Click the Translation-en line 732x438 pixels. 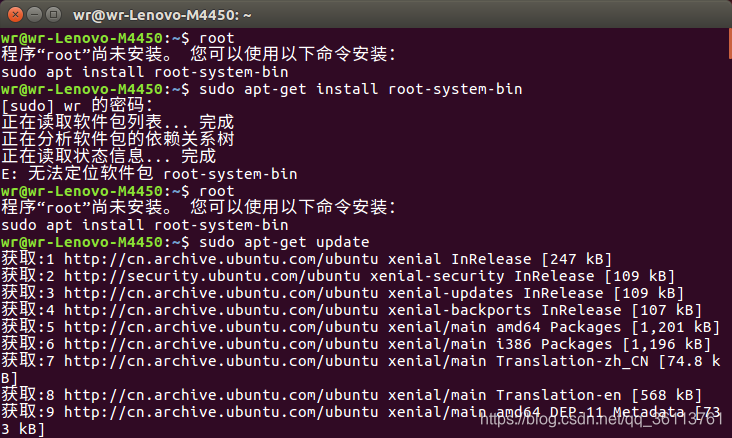[x=351, y=395]
